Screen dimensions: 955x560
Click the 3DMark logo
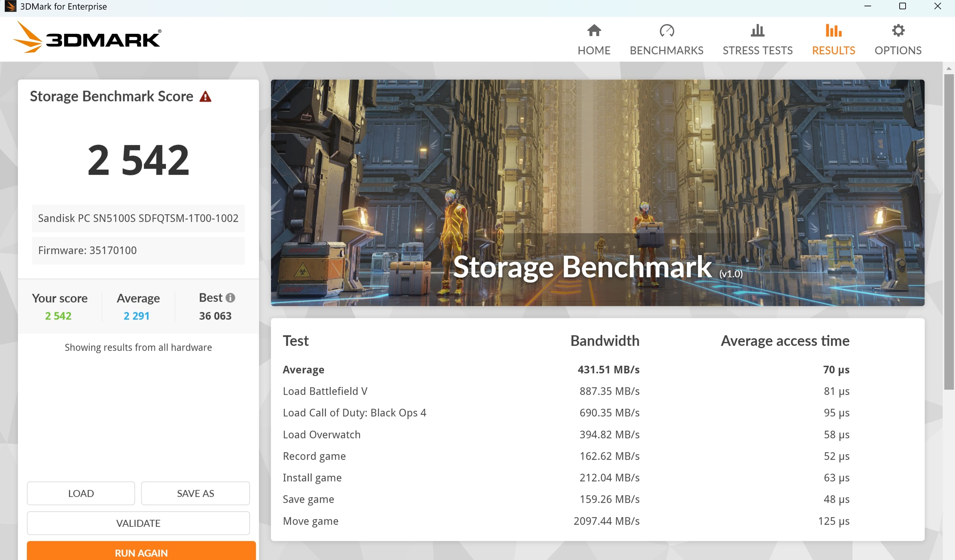87,38
